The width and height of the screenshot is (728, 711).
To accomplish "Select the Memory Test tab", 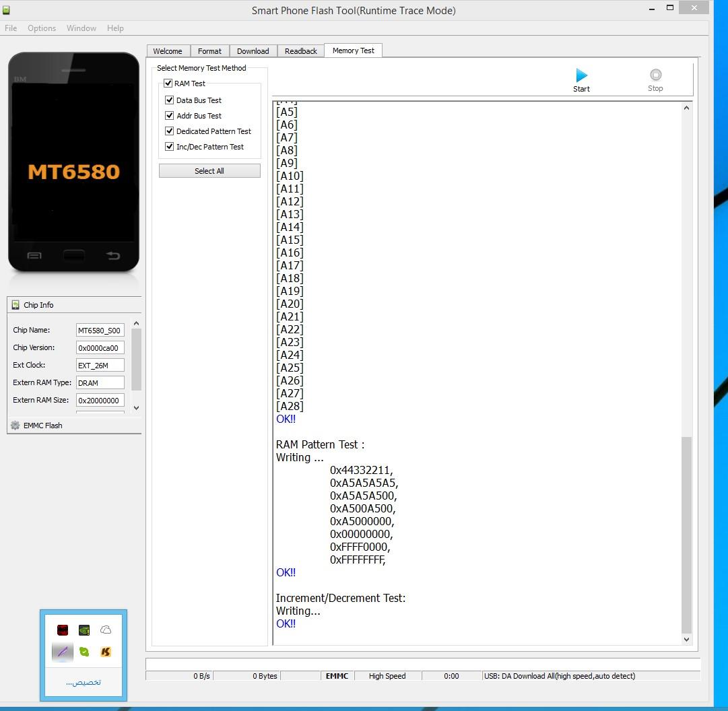I will pyautogui.click(x=354, y=50).
